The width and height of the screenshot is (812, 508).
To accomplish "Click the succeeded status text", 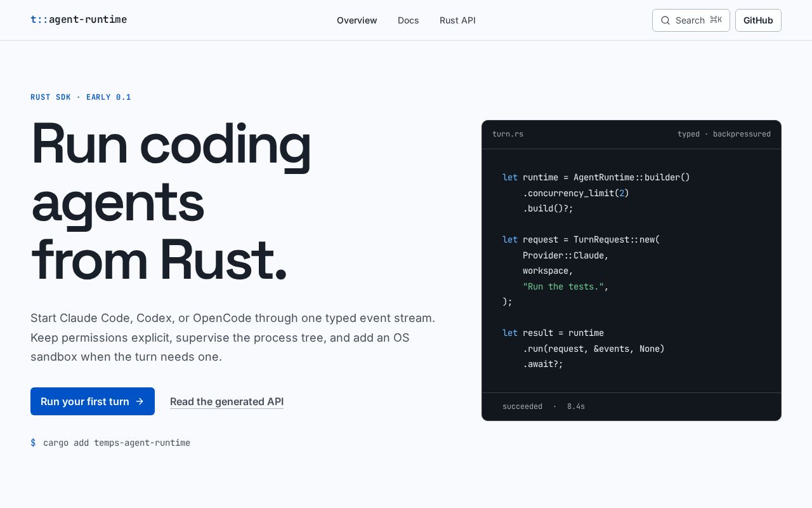I will point(522,406).
